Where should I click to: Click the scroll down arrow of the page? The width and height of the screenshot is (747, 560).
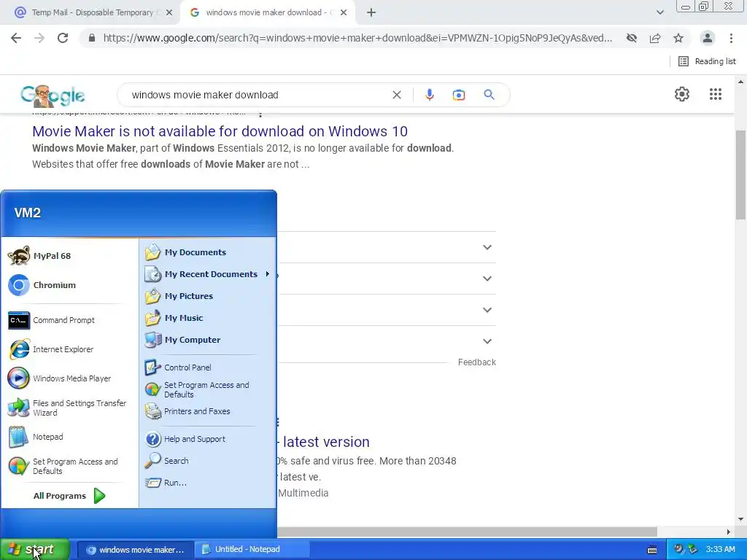coord(740,519)
